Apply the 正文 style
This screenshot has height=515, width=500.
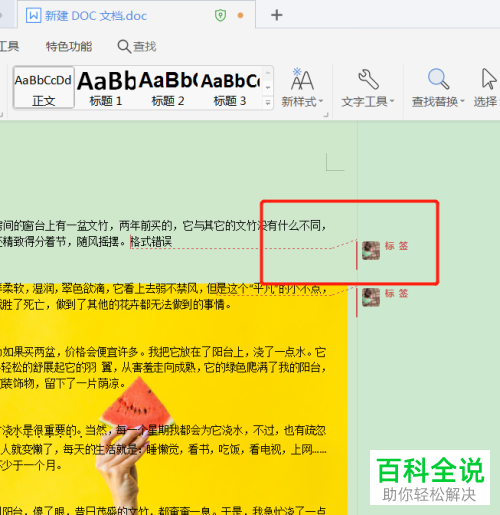[x=44, y=88]
